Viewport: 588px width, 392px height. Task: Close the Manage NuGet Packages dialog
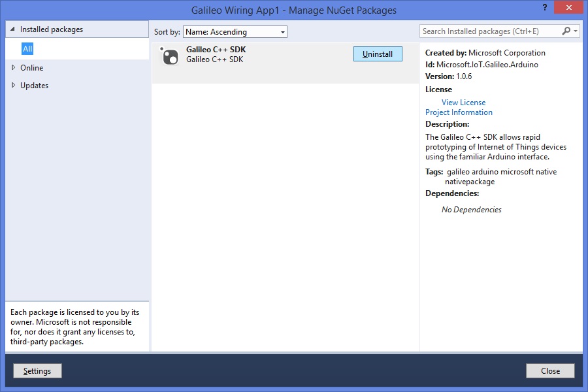click(569, 7)
